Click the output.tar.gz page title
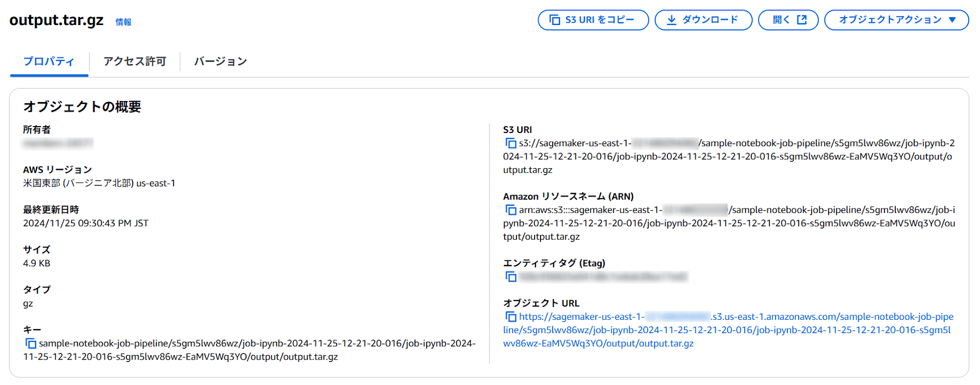This screenshot has width=980, height=385. [56, 20]
